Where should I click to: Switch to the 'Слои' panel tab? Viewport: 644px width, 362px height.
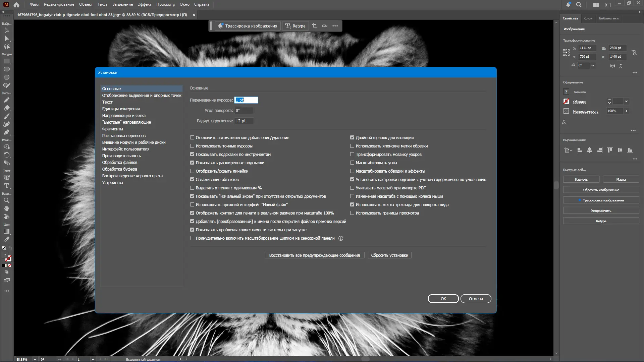pos(588,18)
